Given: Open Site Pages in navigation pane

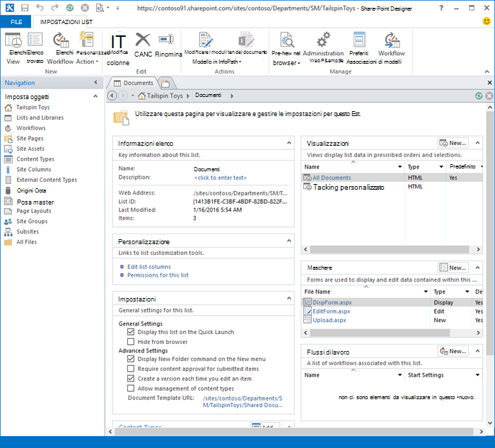Looking at the screenshot, I should [x=30, y=139].
